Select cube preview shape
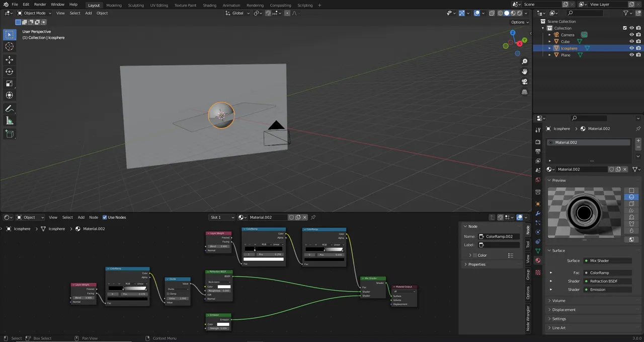Viewport: 644px width, 342px height. point(631,203)
